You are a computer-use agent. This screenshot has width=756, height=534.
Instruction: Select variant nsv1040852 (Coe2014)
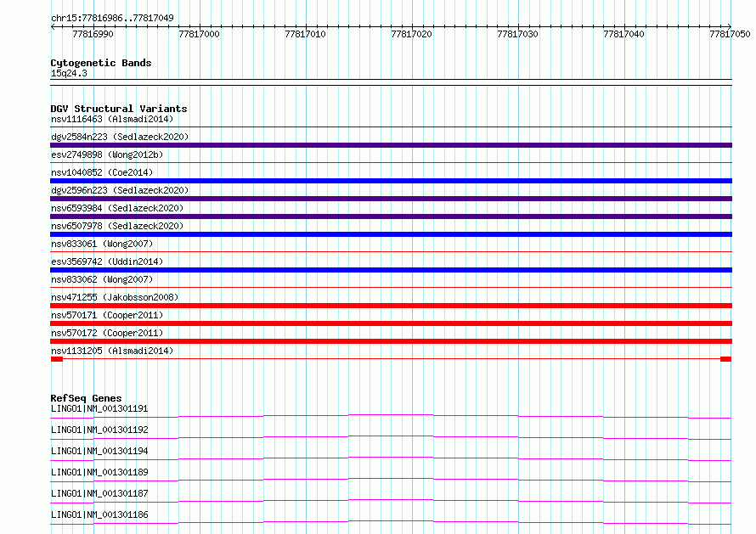click(x=102, y=172)
